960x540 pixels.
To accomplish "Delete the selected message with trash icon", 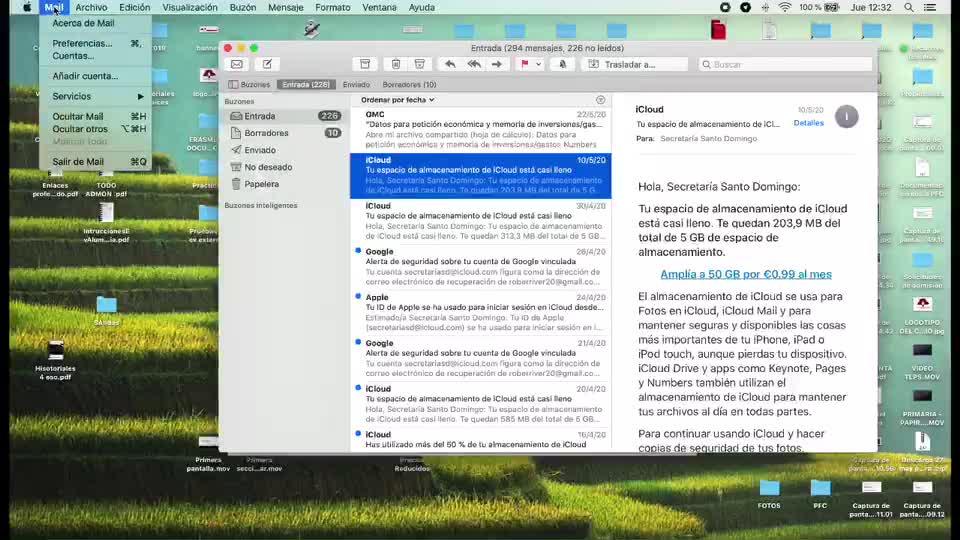I will [396, 64].
